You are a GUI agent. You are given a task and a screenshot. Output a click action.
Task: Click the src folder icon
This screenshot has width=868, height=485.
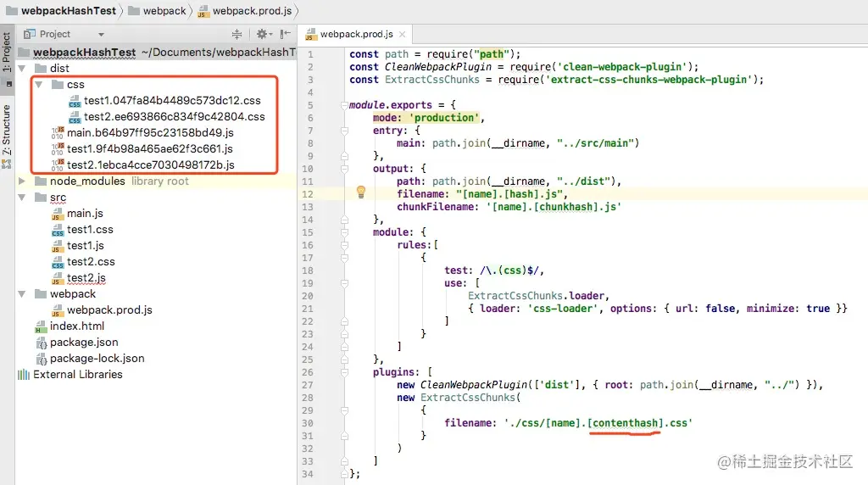coord(41,197)
